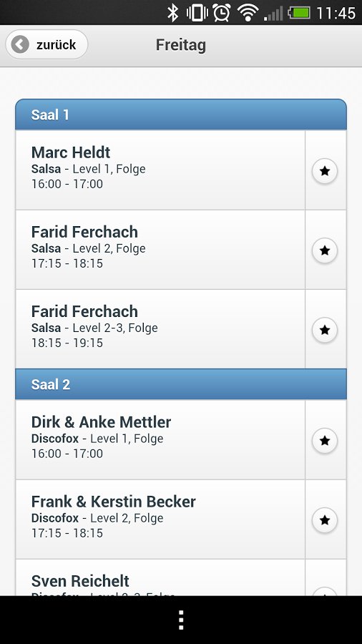
Task: Star Frank & Kerstin Becker Discofox class
Action: (325, 520)
